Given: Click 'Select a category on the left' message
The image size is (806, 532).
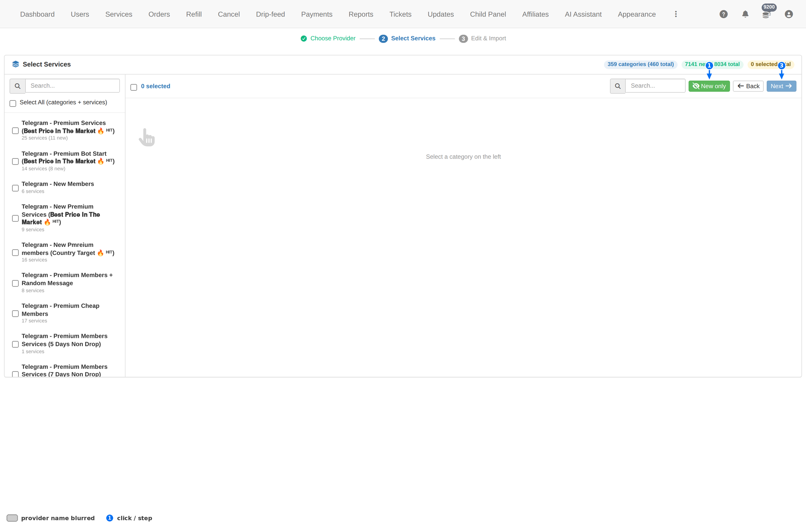Looking at the screenshot, I should (463, 157).
